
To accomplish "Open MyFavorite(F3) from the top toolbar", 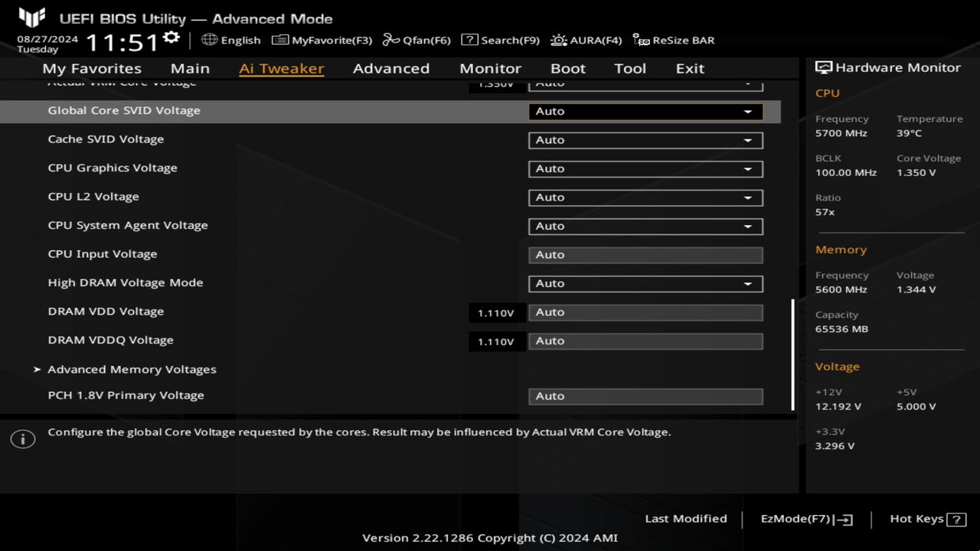I will tap(322, 40).
